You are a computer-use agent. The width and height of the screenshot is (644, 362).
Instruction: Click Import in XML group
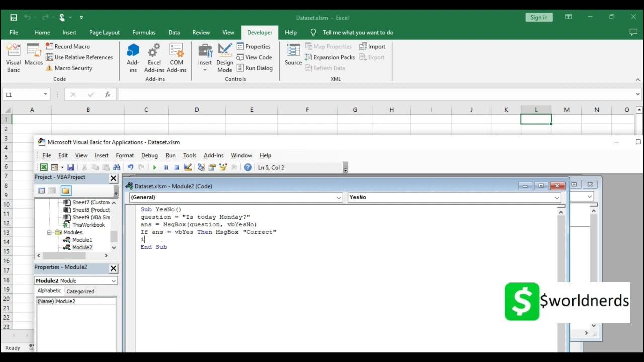[372, 46]
